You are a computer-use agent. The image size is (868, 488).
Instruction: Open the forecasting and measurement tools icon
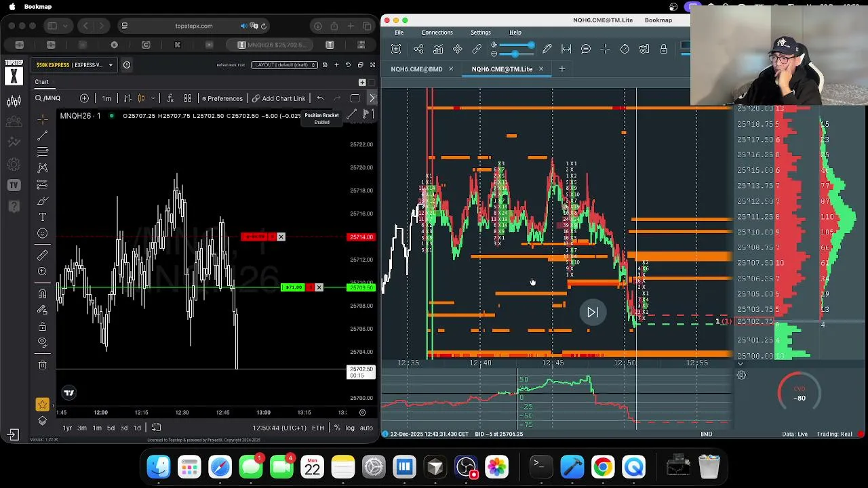click(42, 184)
